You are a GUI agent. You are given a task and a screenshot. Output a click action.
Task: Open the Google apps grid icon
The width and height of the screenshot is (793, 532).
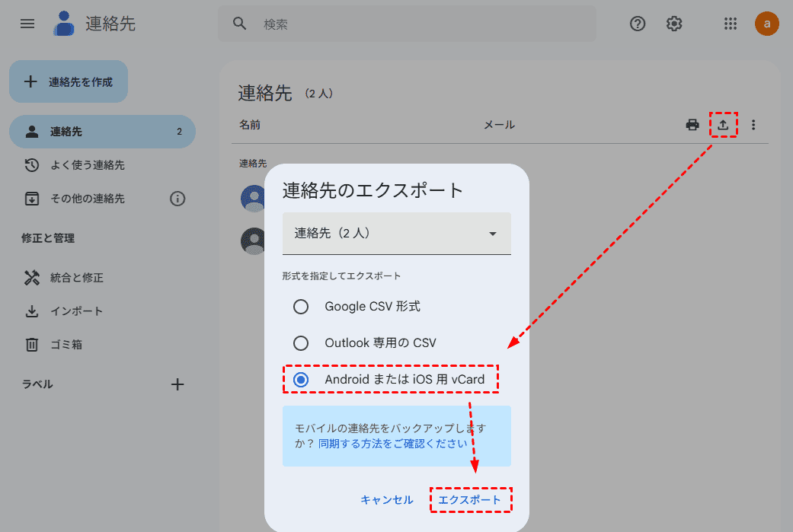coord(730,24)
